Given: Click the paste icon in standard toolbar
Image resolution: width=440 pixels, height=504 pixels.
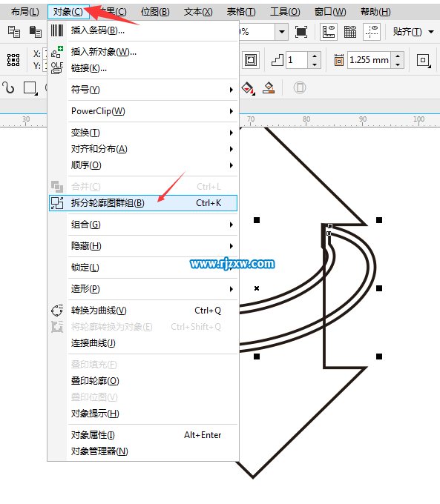Looking at the screenshot, I should (x=35, y=32).
